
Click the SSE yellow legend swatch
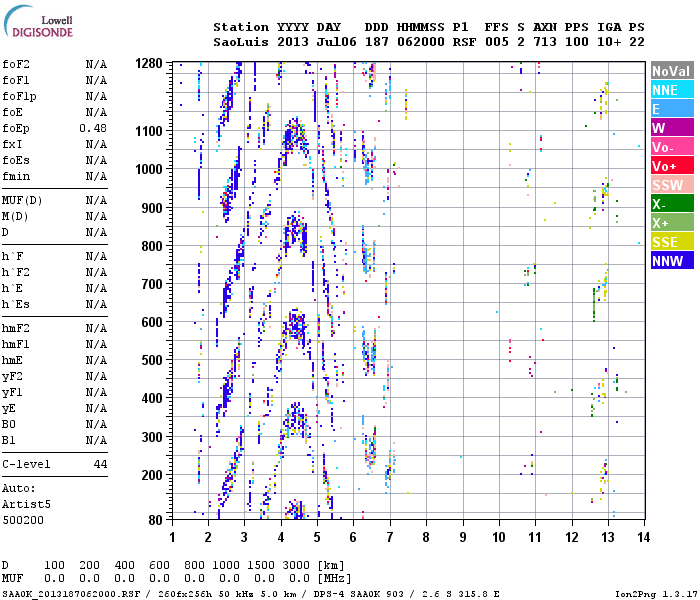point(672,242)
